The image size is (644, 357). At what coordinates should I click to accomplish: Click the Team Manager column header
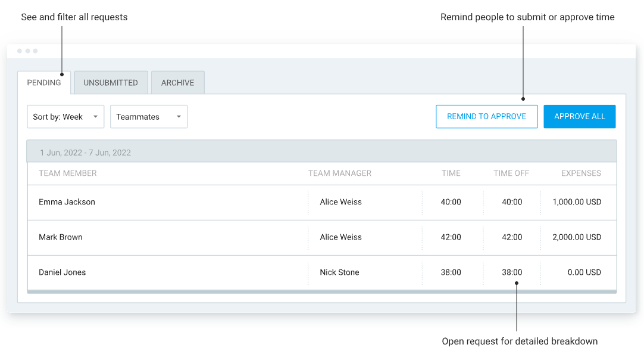point(339,173)
